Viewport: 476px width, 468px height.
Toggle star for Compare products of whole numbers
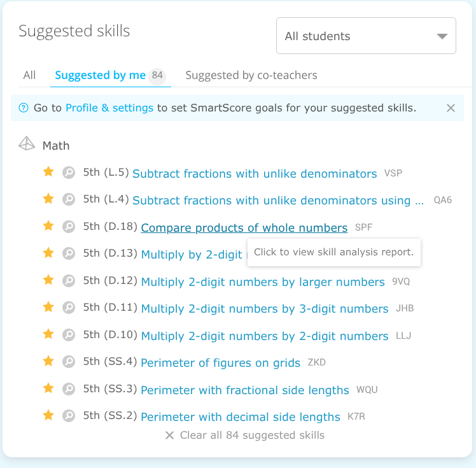click(x=48, y=226)
